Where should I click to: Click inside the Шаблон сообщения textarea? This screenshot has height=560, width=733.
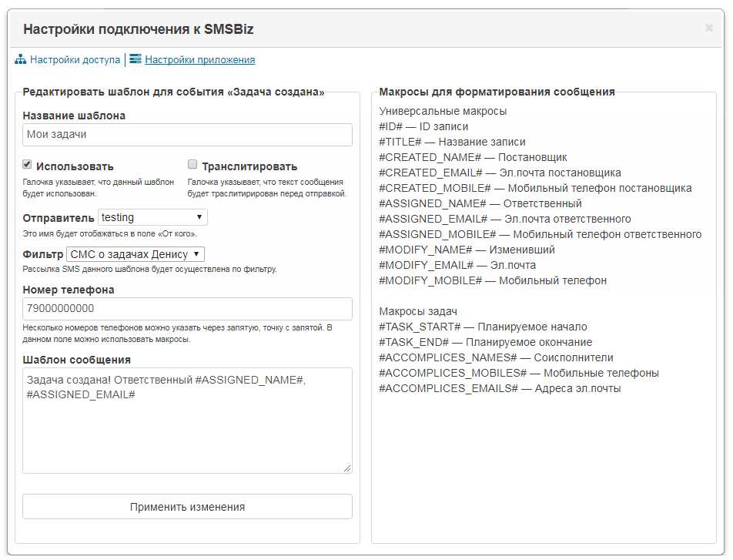(x=187, y=420)
